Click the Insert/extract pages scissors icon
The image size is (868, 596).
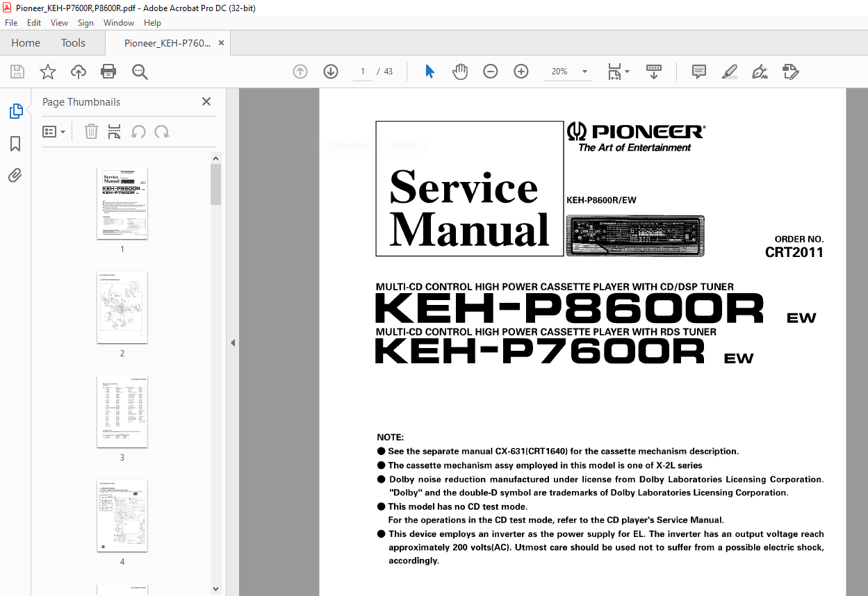[x=115, y=132]
